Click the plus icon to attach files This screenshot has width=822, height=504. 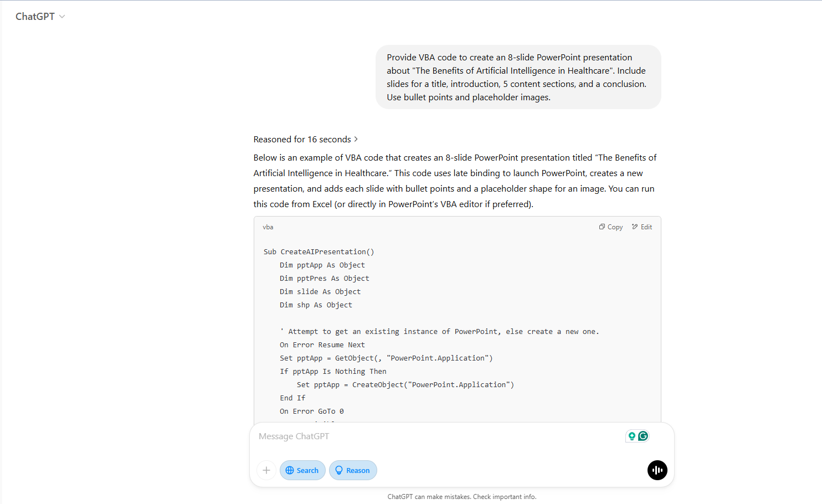(x=266, y=470)
